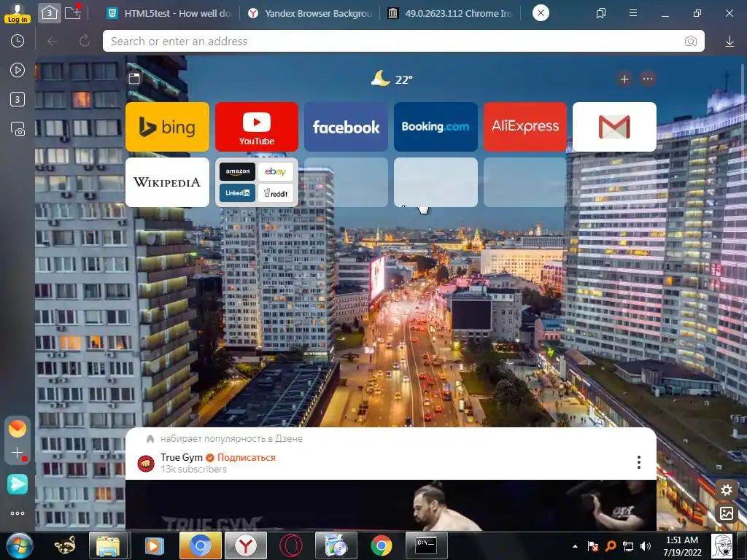Open the tab count icon showing 3 in sidebar
Viewport: 747px width, 560px height.
click(18, 99)
